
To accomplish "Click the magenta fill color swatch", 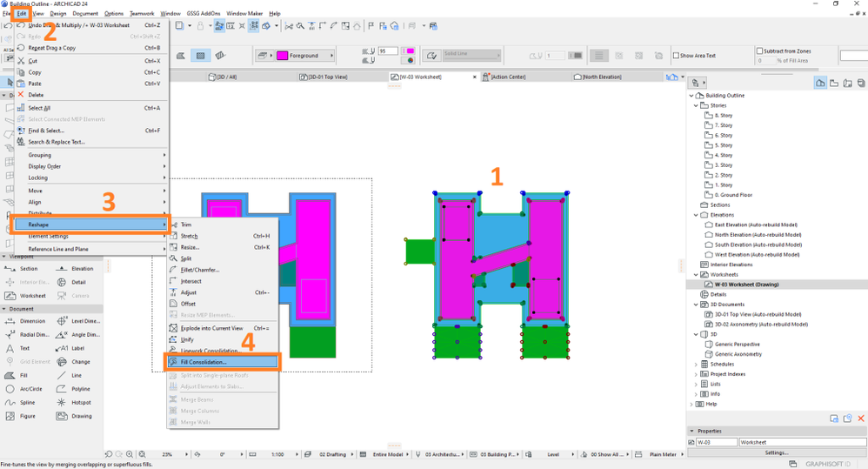I will point(282,56).
